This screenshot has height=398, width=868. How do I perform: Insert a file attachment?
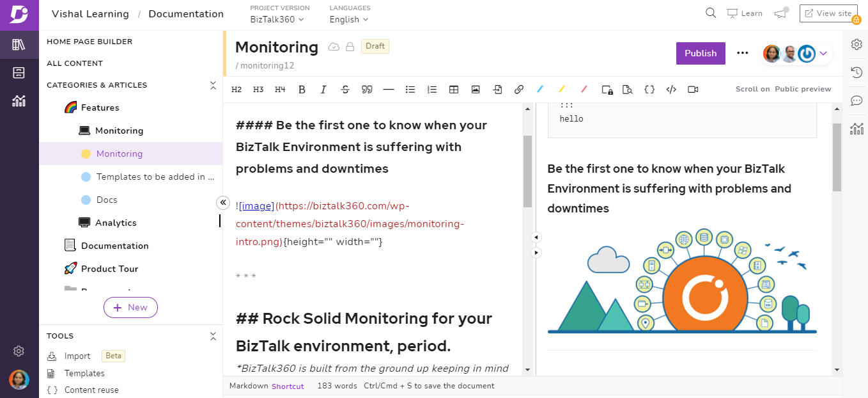[497, 90]
